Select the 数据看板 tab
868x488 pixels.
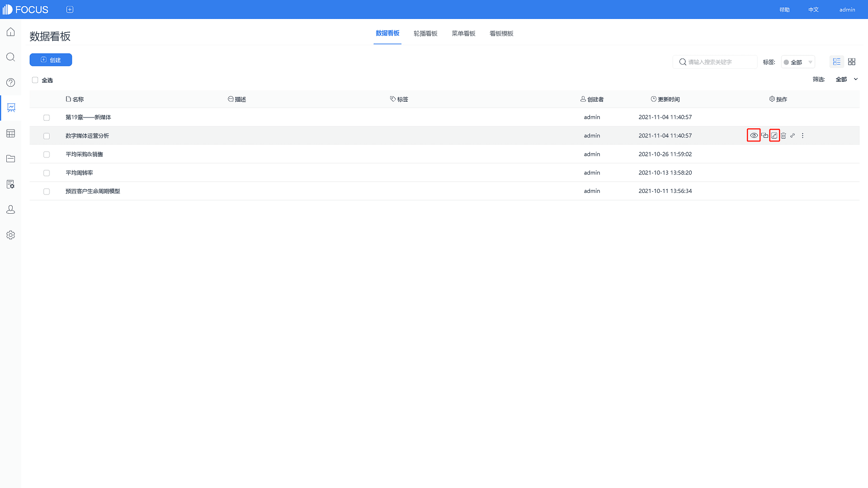387,33
